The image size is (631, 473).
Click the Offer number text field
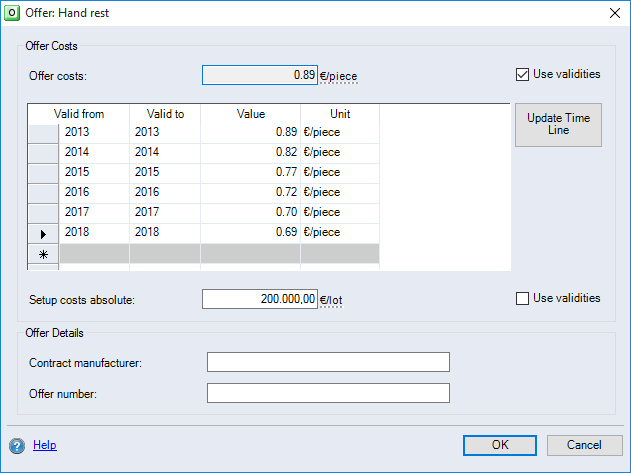[x=328, y=393]
